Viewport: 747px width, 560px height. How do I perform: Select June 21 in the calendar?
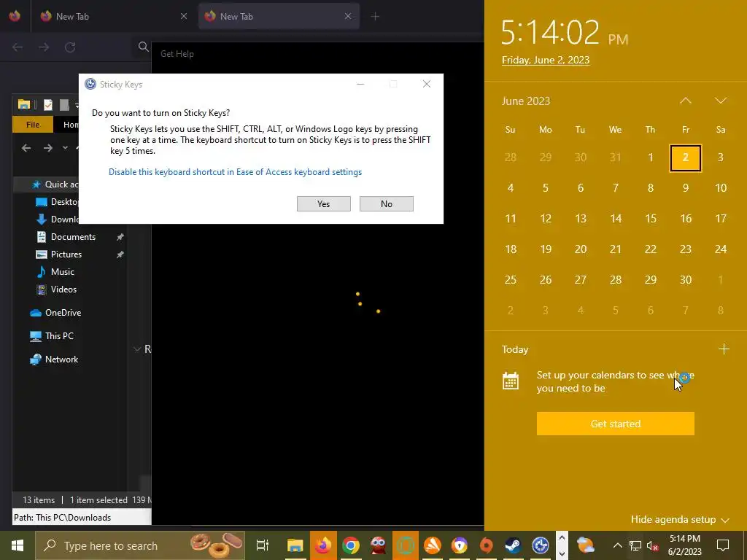click(616, 249)
